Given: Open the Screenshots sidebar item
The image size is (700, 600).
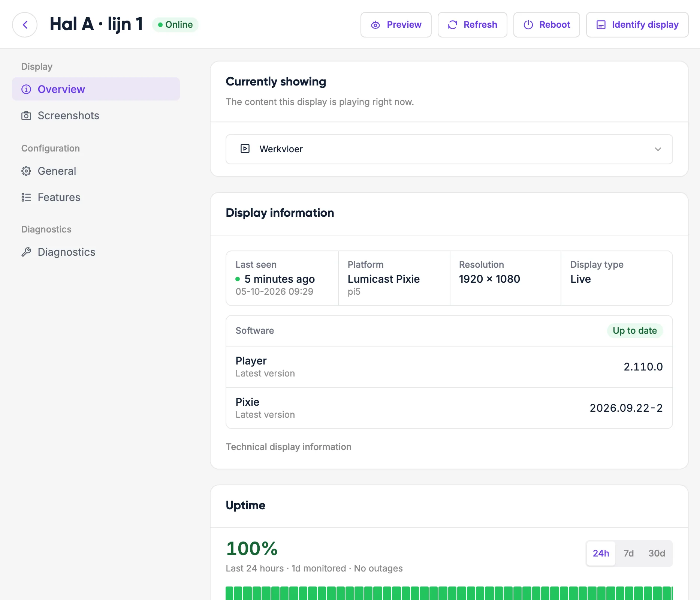Looking at the screenshot, I should 96,115.
